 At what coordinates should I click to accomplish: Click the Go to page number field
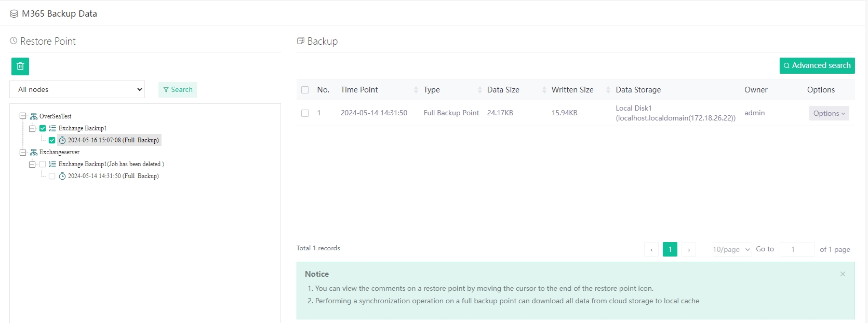click(x=796, y=249)
